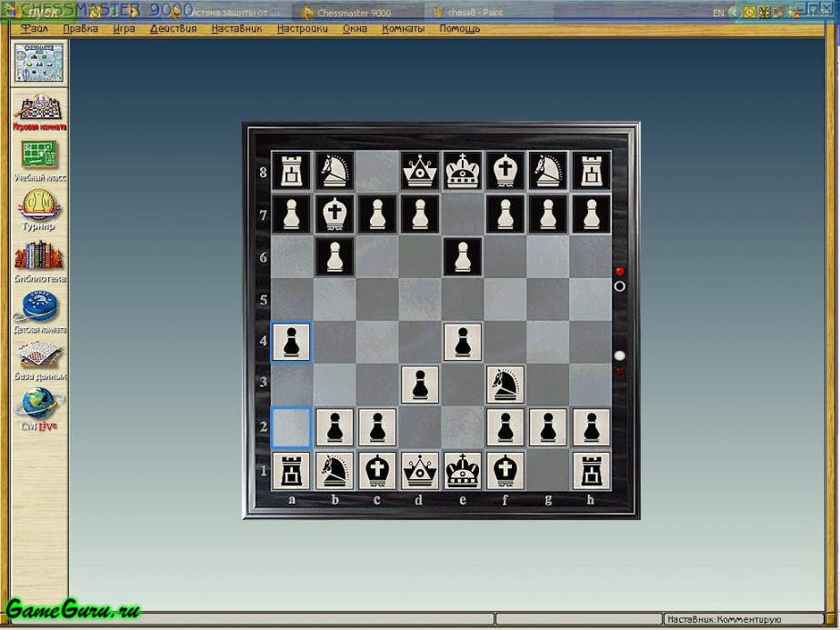The width and height of the screenshot is (840, 630).
Task: Click the empty g1 square
Action: [548, 471]
